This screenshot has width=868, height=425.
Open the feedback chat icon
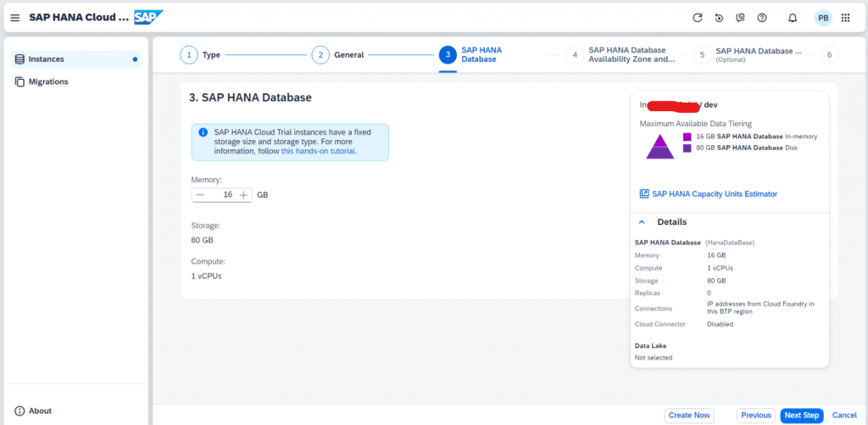pyautogui.click(x=740, y=18)
